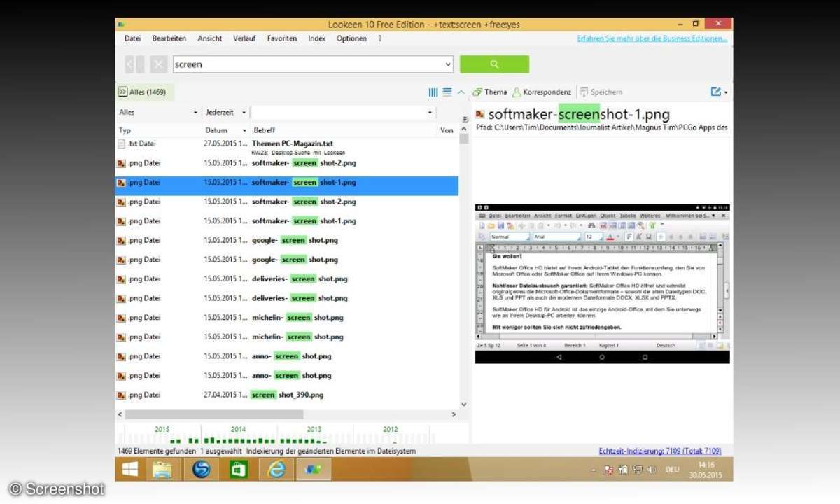The image size is (840, 504).
Task: Click the SoftMaker screenshot preview image
Action: point(602,283)
